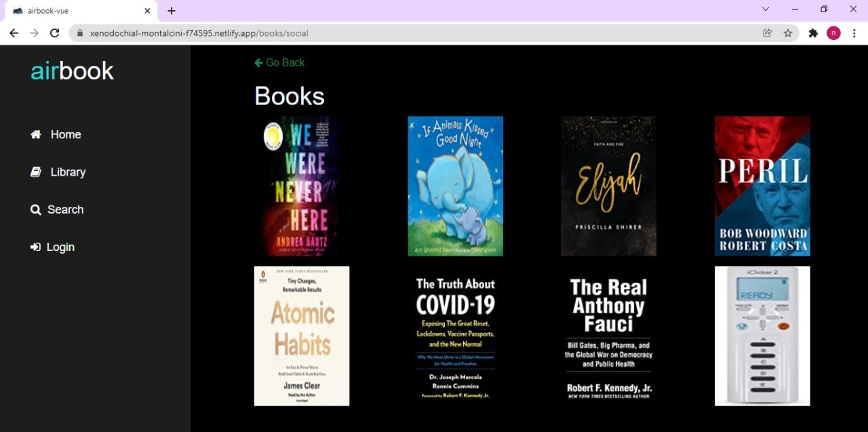This screenshot has height=432, width=868.
Task: Open Elijah by Priscilla Shirer cover
Action: coord(609,186)
